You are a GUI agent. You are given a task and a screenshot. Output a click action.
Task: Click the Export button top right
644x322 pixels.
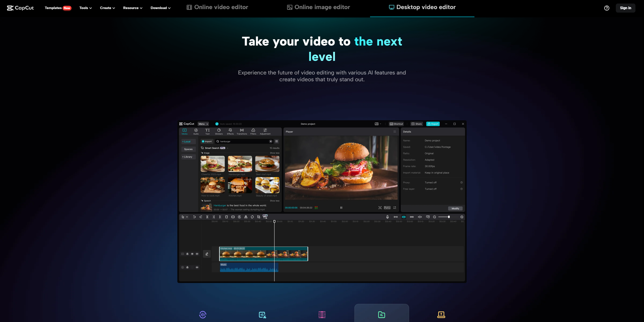coord(433,124)
